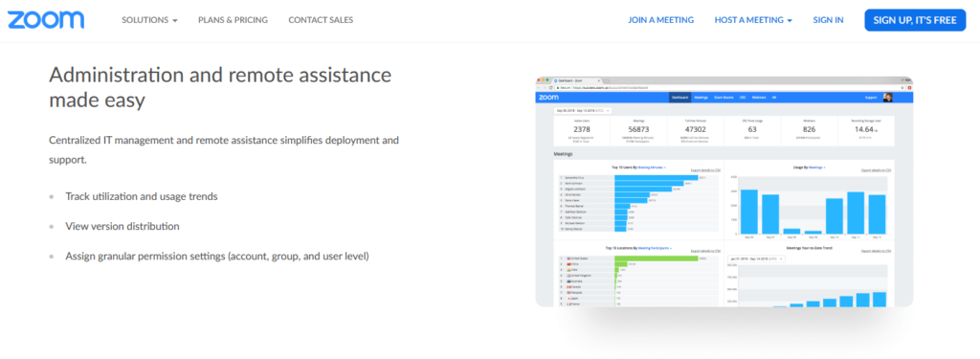Click the Samantha Cruz bar in the Top 10 Users chart

point(657,178)
